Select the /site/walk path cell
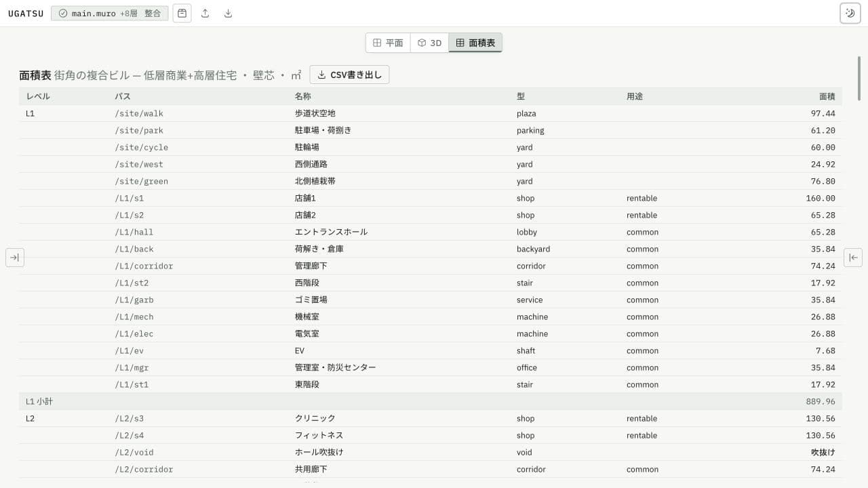This screenshot has width=868, height=488. click(x=139, y=113)
